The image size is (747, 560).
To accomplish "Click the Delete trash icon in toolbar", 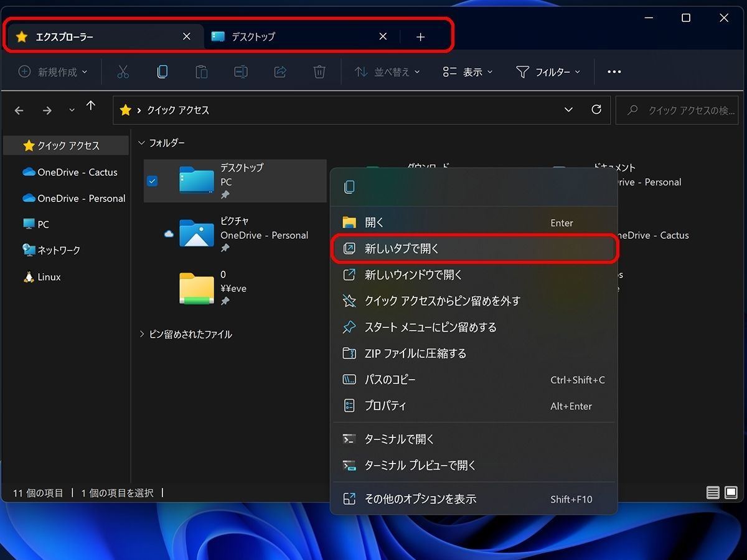I will [x=319, y=72].
